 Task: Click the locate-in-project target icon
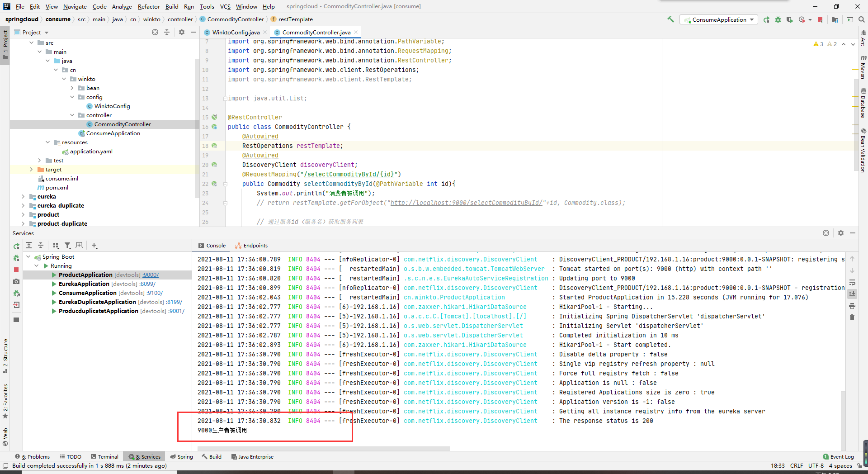pyautogui.click(x=155, y=32)
